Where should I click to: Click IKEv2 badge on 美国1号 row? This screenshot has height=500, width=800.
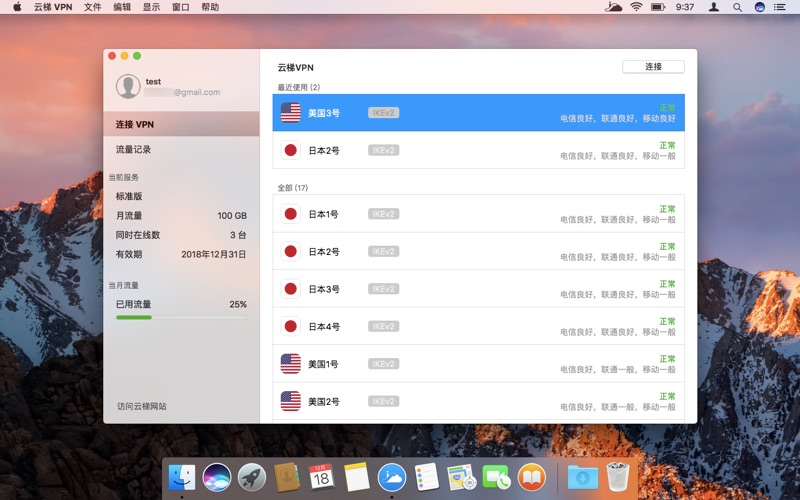coord(383,364)
